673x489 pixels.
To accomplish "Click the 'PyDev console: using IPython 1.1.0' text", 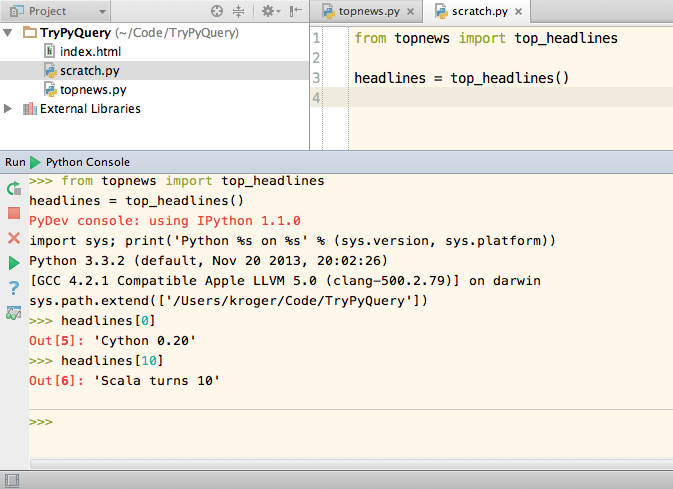I will pyautogui.click(x=165, y=221).
